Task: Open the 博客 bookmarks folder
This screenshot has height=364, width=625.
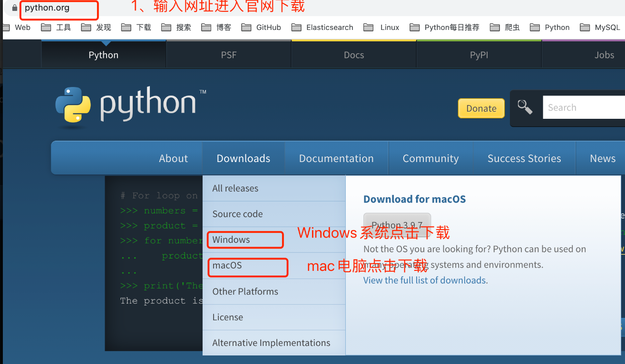Action: pyautogui.click(x=216, y=27)
